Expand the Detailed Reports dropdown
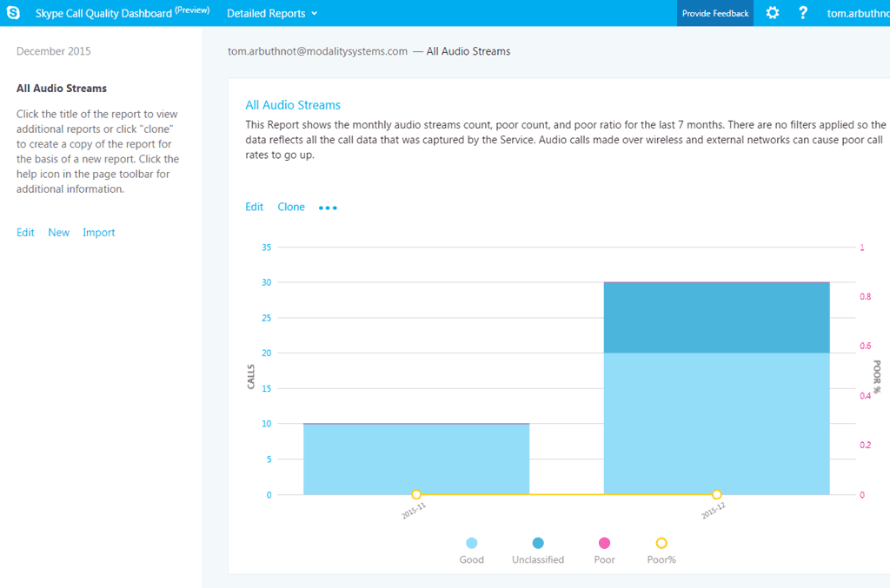The height and width of the screenshot is (588, 890). pos(272,13)
